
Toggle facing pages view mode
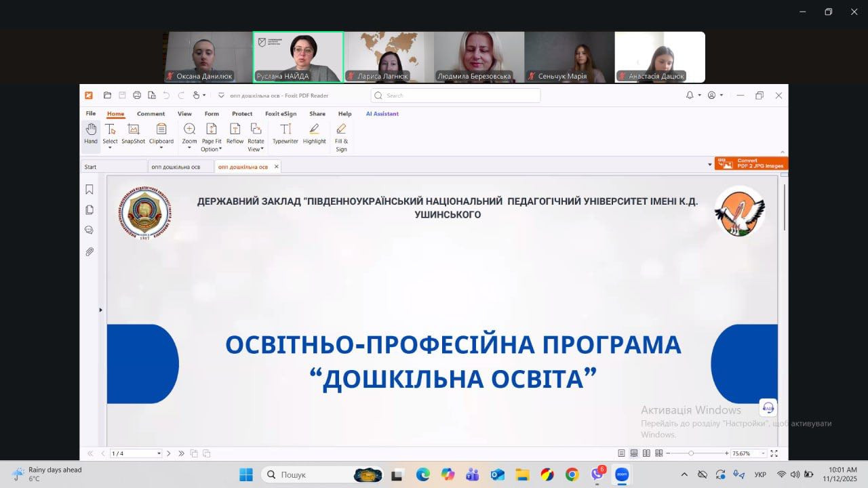pos(646,453)
